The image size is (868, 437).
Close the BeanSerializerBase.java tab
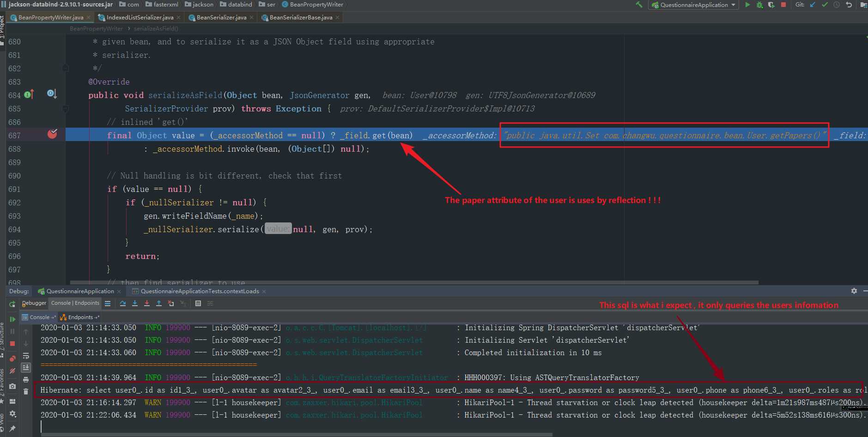337,18
